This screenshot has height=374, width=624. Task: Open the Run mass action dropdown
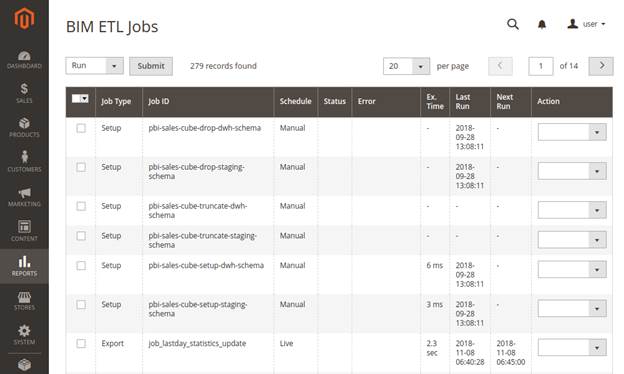click(x=94, y=66)
